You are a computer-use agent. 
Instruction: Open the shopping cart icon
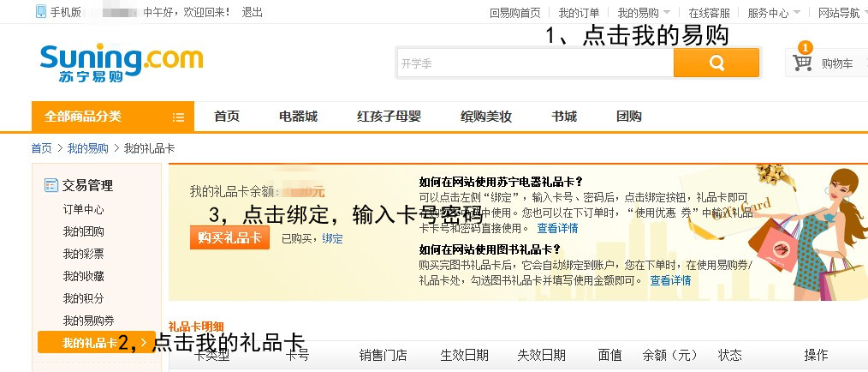pos(801,63)
